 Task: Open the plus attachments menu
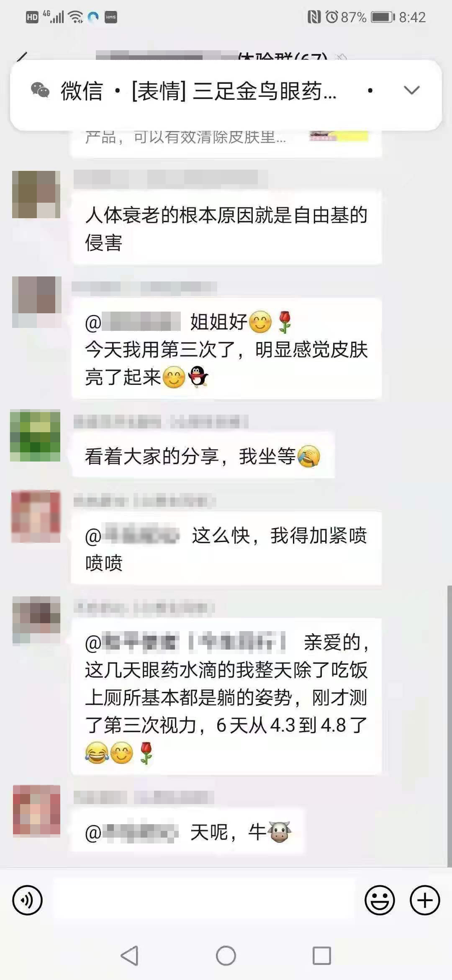[x=425, y=900]
